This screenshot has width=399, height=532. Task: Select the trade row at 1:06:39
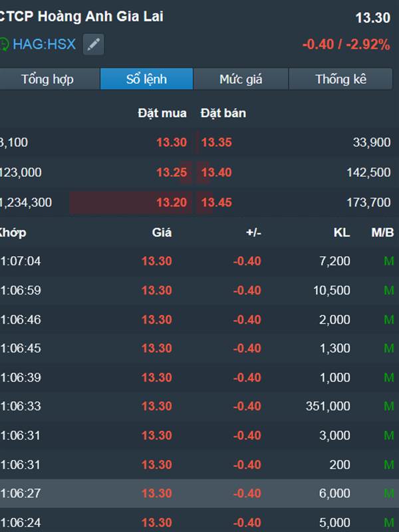tap(199, 378)
